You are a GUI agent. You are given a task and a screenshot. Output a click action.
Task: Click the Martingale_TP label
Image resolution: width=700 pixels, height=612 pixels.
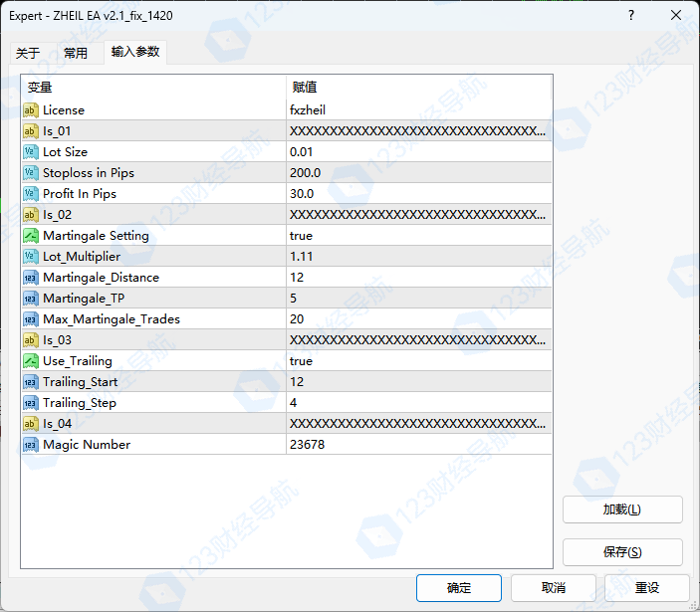(x=84, y=299)
